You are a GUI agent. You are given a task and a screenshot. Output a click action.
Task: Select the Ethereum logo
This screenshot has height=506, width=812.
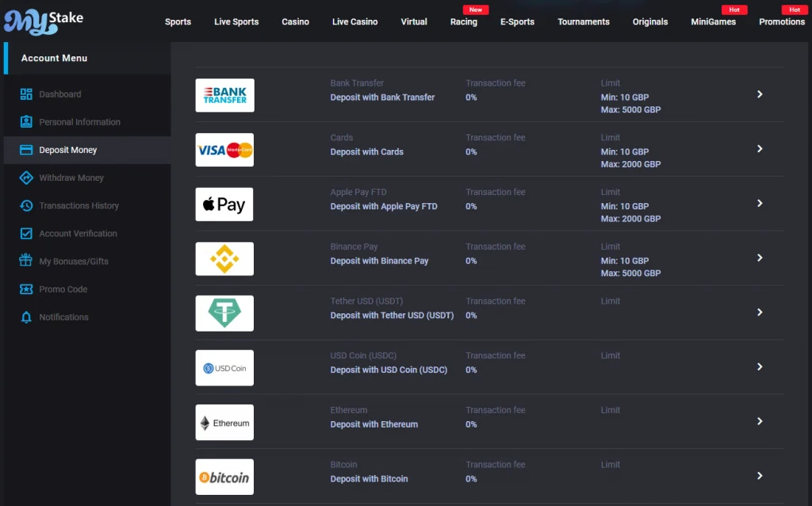(224, 423)
